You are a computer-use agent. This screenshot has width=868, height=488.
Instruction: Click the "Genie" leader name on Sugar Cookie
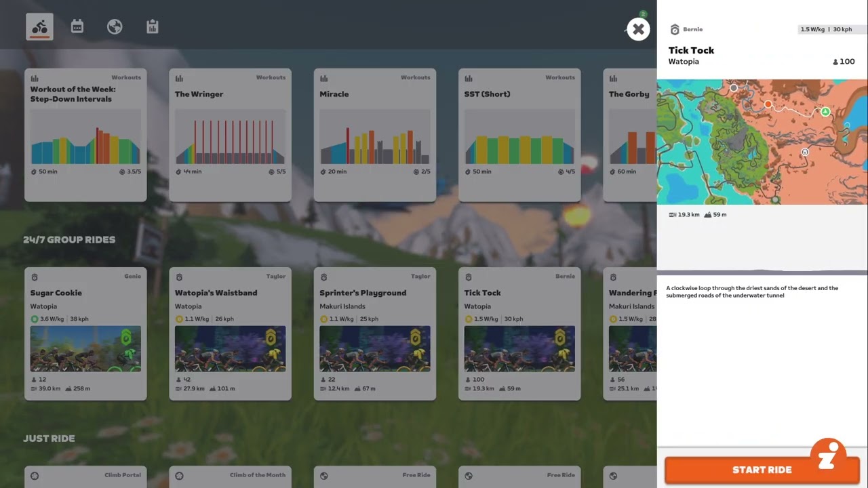point(132,277)
